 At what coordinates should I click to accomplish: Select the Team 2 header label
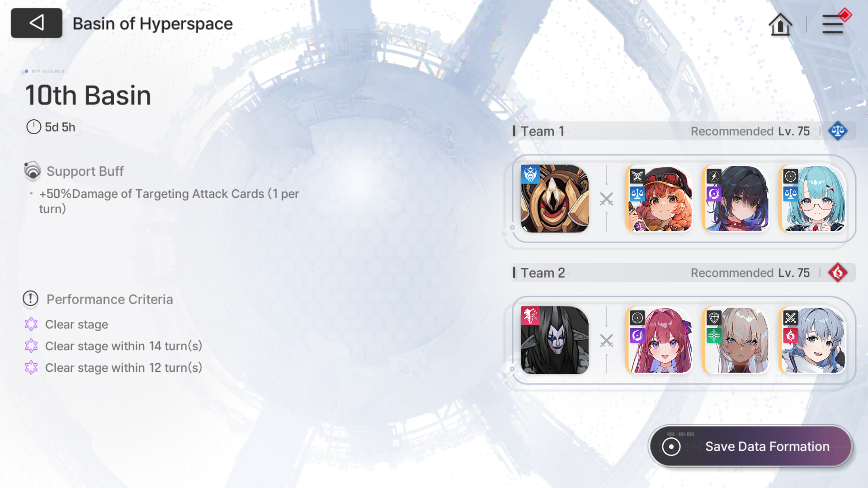542,273
